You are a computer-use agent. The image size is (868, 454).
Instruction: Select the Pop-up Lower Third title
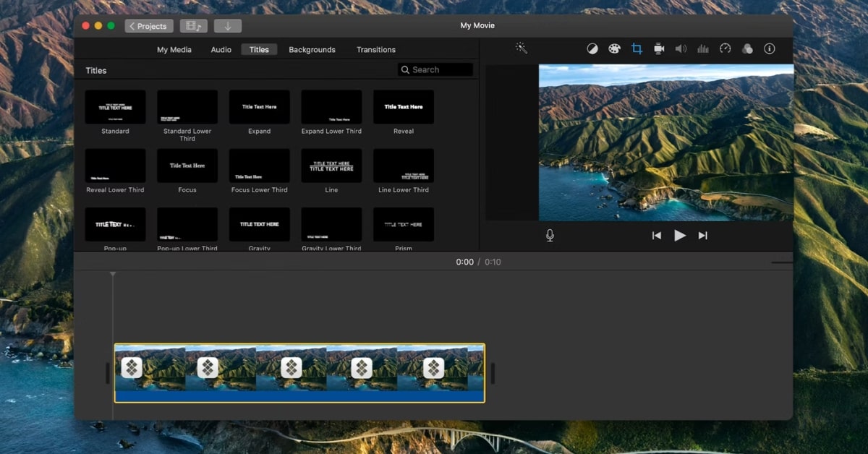pos(187,224)
